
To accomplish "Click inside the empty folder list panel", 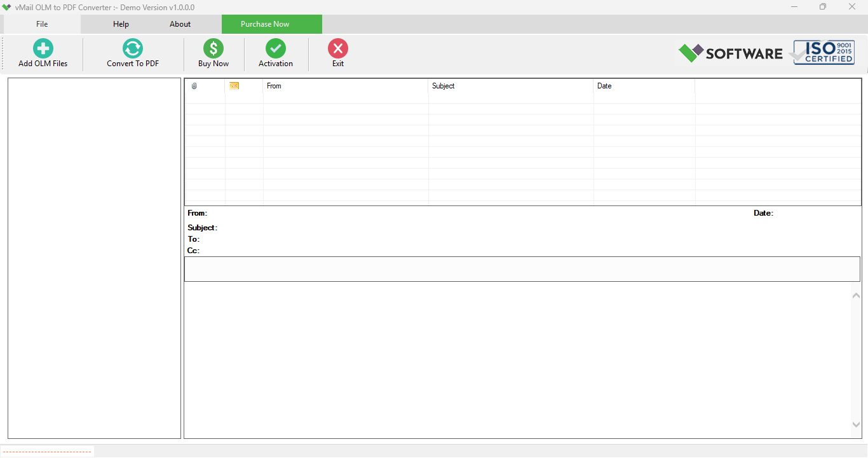I will tap(93, 258).
